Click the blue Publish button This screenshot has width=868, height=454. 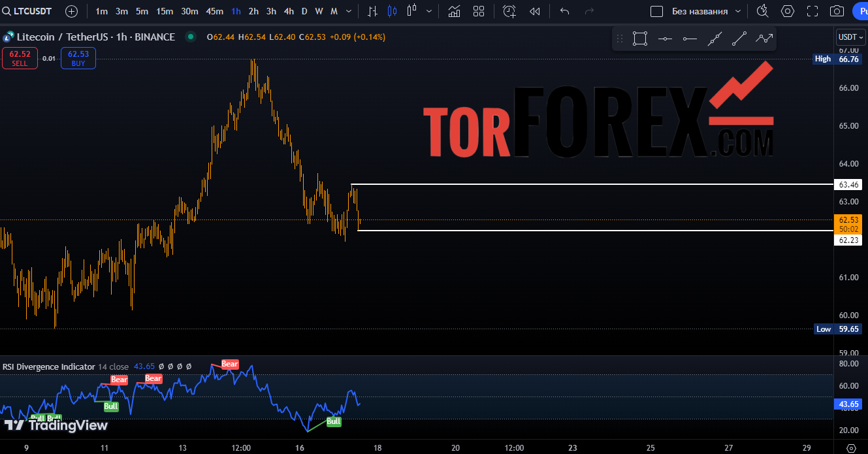click(x=860, y=11)
